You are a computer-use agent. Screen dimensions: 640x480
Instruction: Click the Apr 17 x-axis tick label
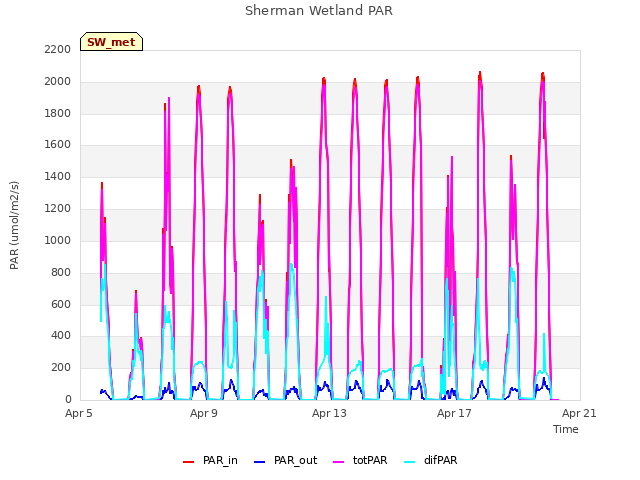pos(454,413)
